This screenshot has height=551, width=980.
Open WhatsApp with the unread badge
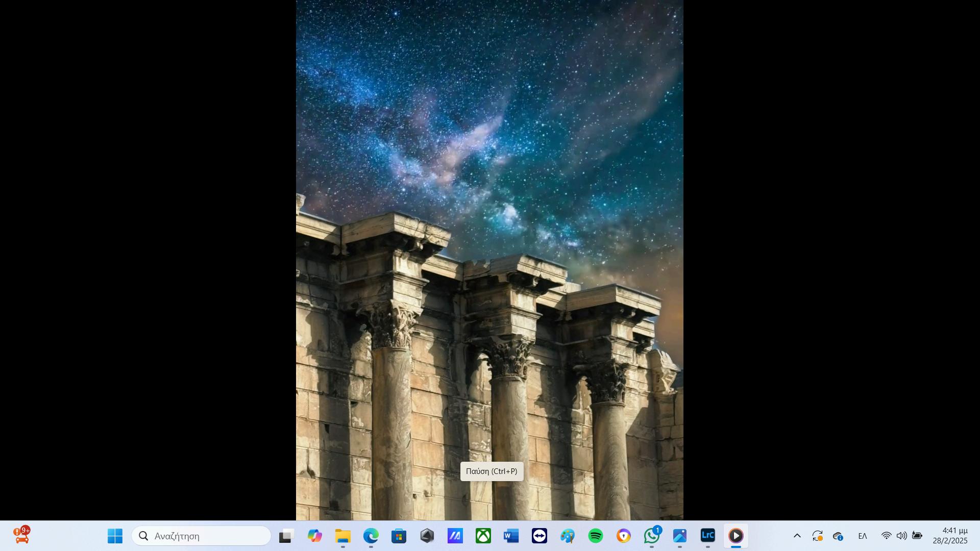click(x=651, y=536)
